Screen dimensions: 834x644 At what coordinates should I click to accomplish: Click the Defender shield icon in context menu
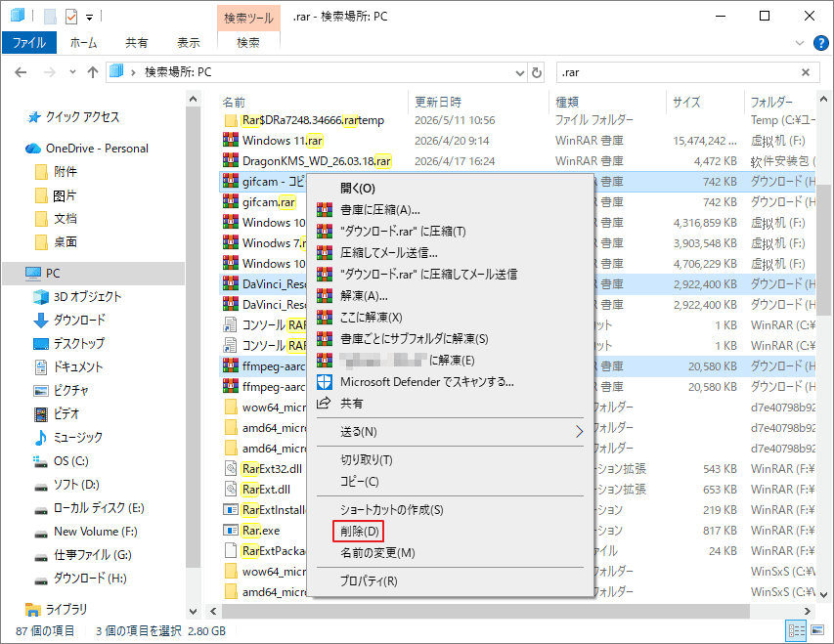click(325, 382)
